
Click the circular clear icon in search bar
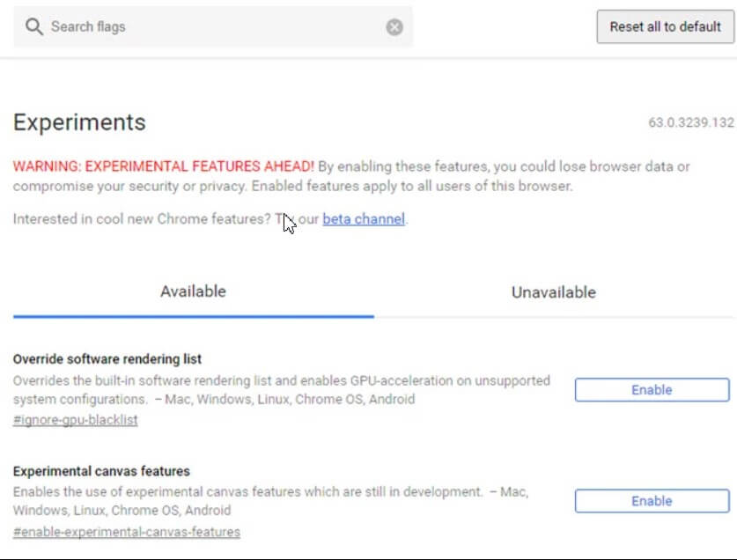point(394,26)
